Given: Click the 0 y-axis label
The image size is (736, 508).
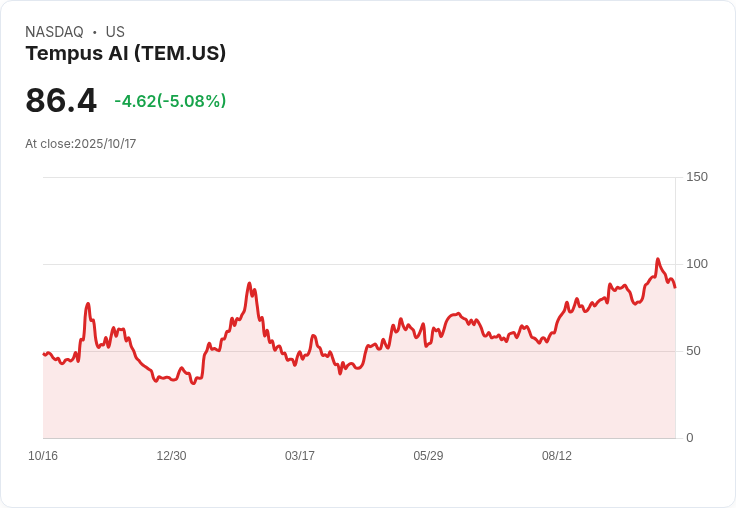Looking at the screenshot, I should (690, 438).
